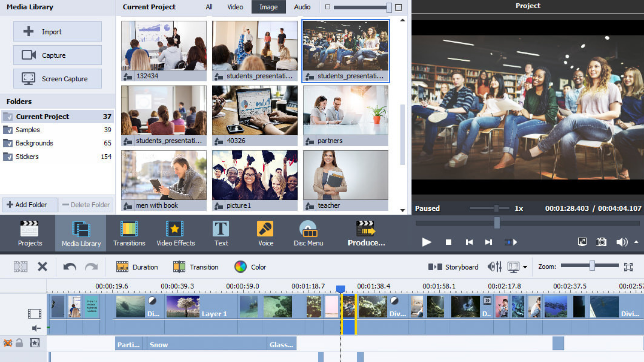The image size is (644, 362).
Task: Open the Voice recording tool
Action: tap(265, 233)
